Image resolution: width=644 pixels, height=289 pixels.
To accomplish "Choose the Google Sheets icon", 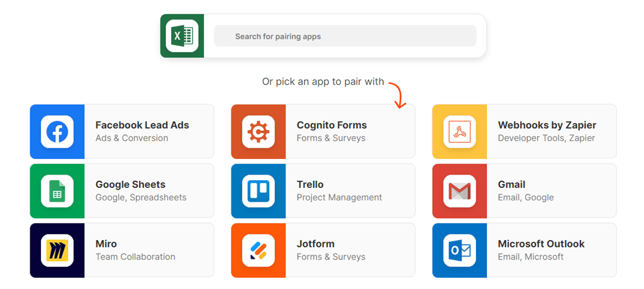I will pyautogui.click(x=57, y=191).
